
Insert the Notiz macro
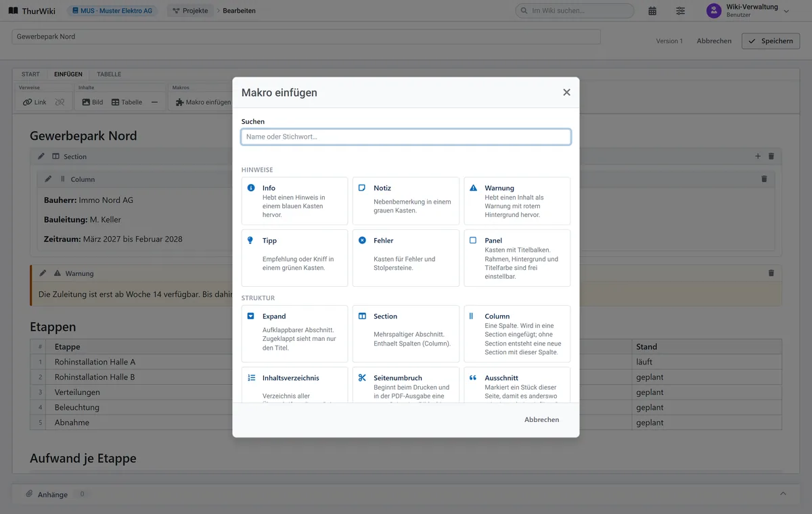click(406, 201)
